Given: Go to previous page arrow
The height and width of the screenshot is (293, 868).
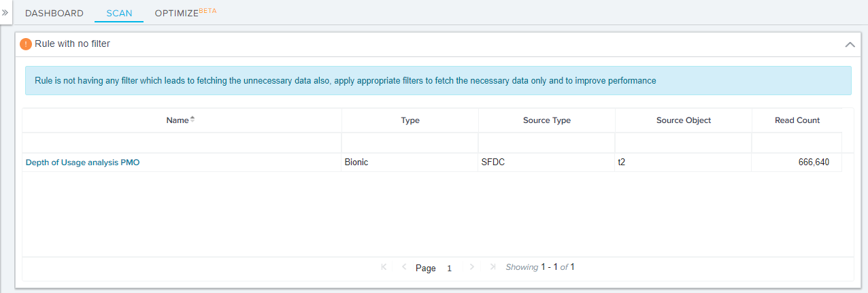Looking at the screenshot, I should [404, 267].
